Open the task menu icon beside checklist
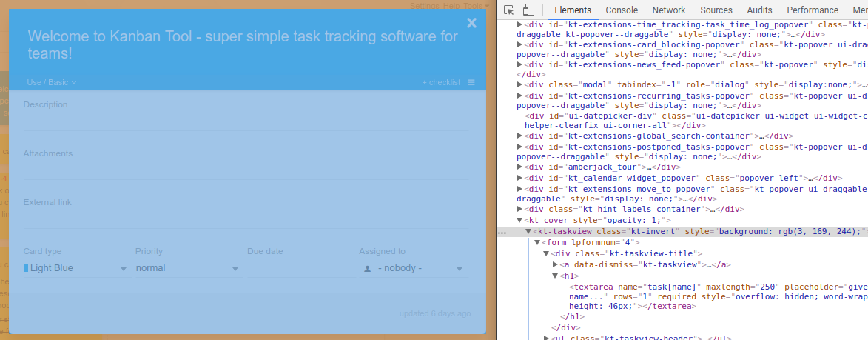 pos(471,82)
